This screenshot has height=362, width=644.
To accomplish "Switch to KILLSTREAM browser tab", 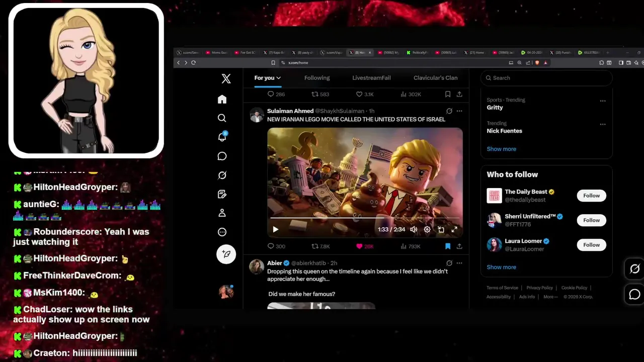I will [x=589, y=52].
